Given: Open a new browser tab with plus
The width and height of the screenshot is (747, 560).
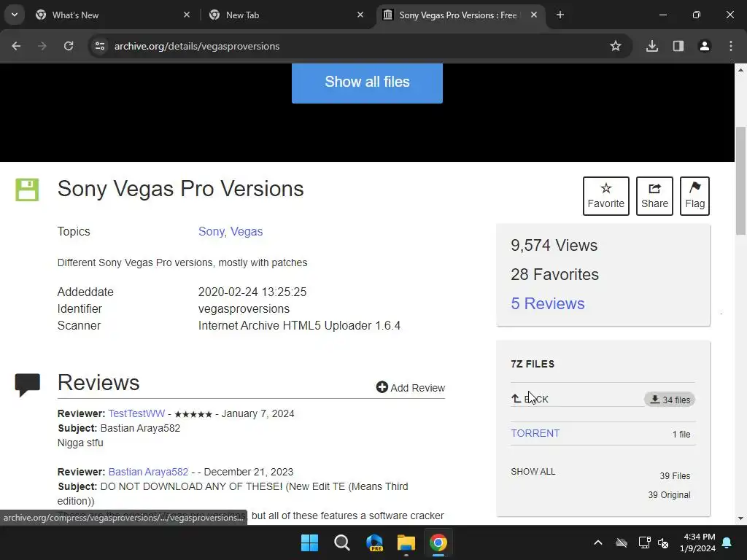Looking at the screenshot, I should (560, 15).
